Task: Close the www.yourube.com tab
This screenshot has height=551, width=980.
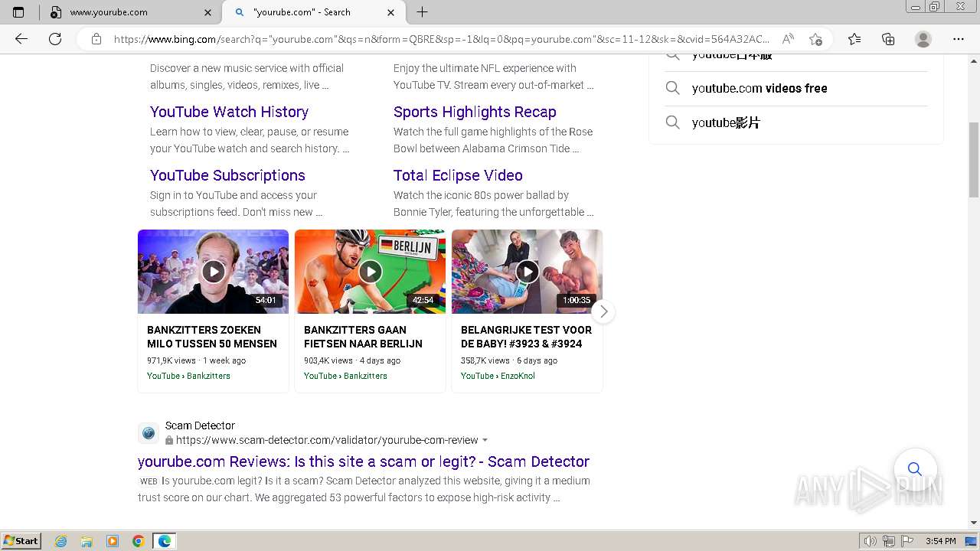Action: click(x=208, y=12)
